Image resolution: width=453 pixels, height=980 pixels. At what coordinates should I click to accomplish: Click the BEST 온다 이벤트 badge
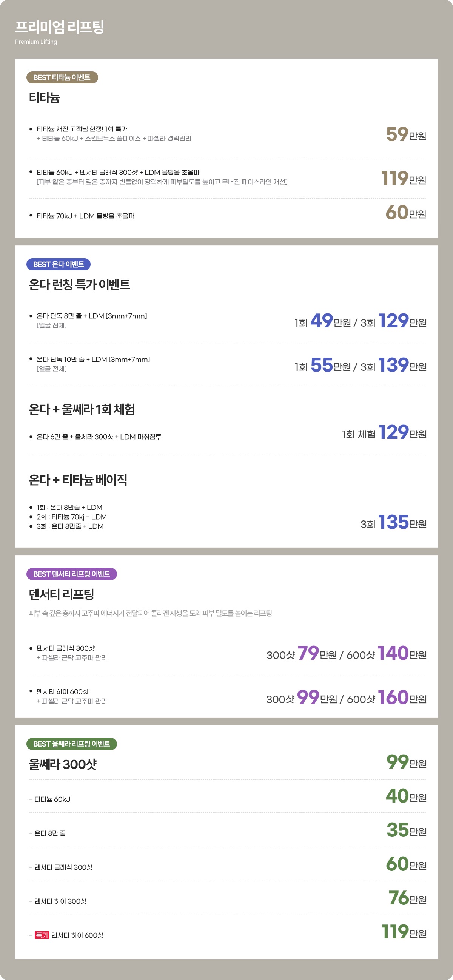click(x=58, y=264)
